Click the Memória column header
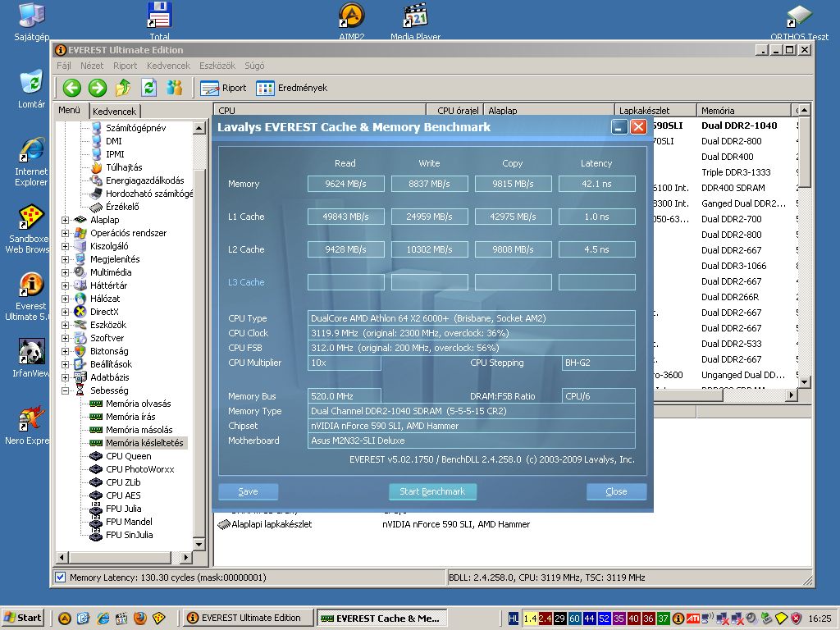This screenshot has height=630, width=840. click(x=743, y=111)
